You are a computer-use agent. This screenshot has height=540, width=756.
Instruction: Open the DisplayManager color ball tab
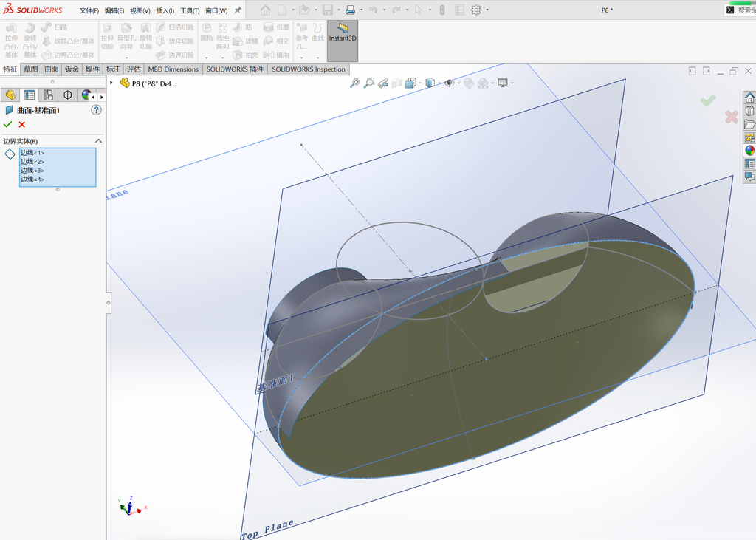[86, 95]
